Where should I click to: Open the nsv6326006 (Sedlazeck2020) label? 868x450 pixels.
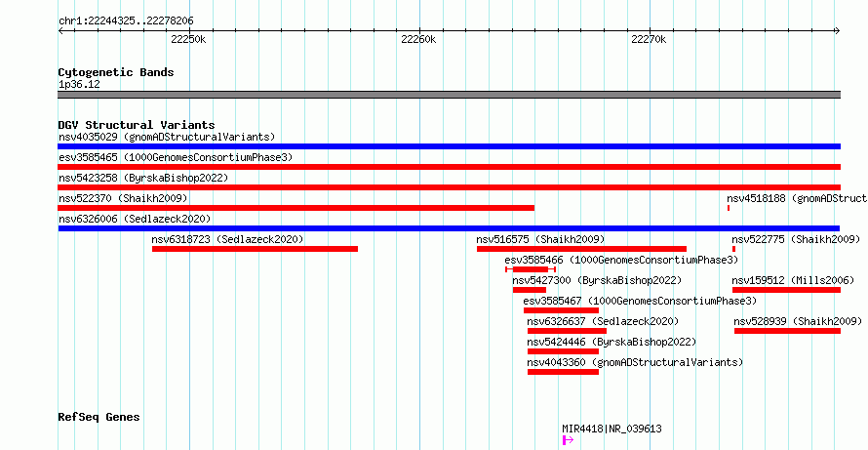pyautogui.click(x=135, y=219)
